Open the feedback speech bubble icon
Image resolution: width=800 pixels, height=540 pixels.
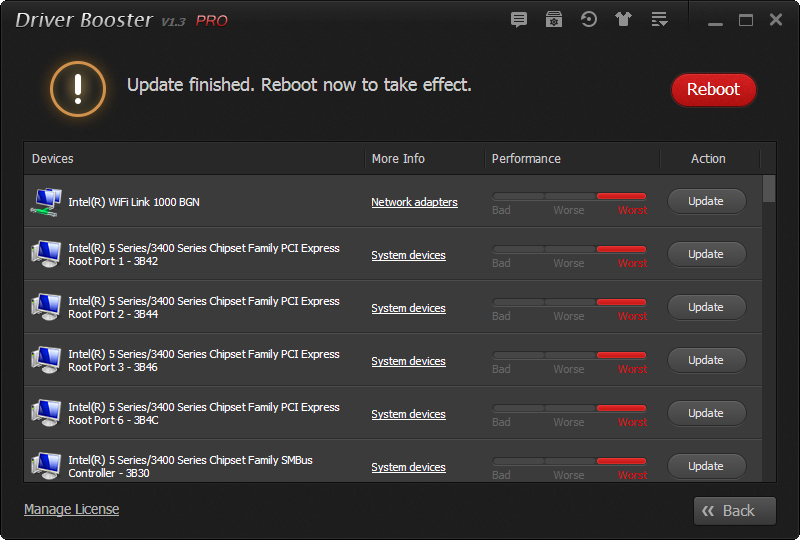[518, 19]
